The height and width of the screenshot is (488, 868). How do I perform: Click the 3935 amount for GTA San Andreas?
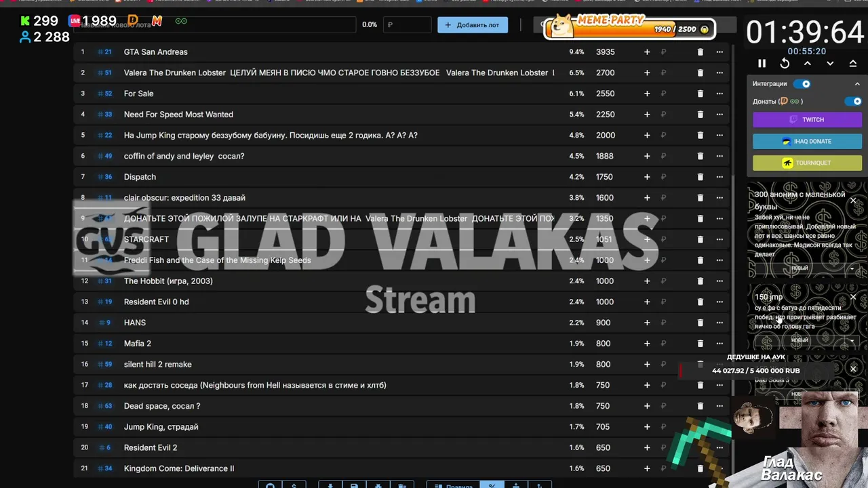(605, 52)
